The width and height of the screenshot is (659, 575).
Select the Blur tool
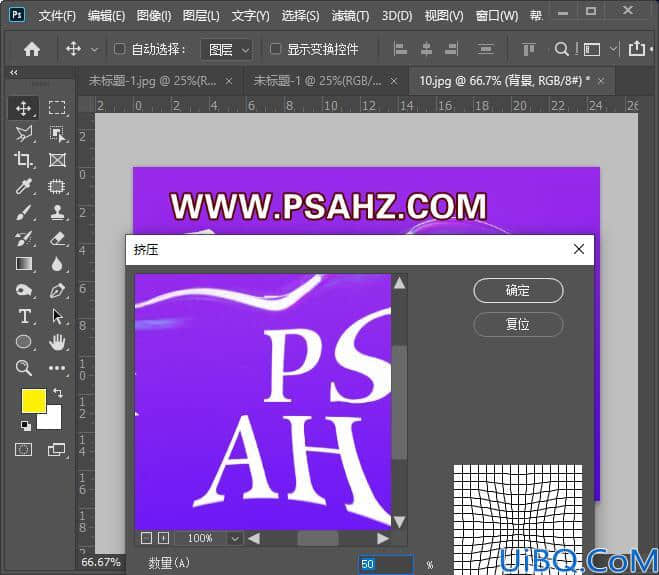pyautogui.click(x=57, y=264)
